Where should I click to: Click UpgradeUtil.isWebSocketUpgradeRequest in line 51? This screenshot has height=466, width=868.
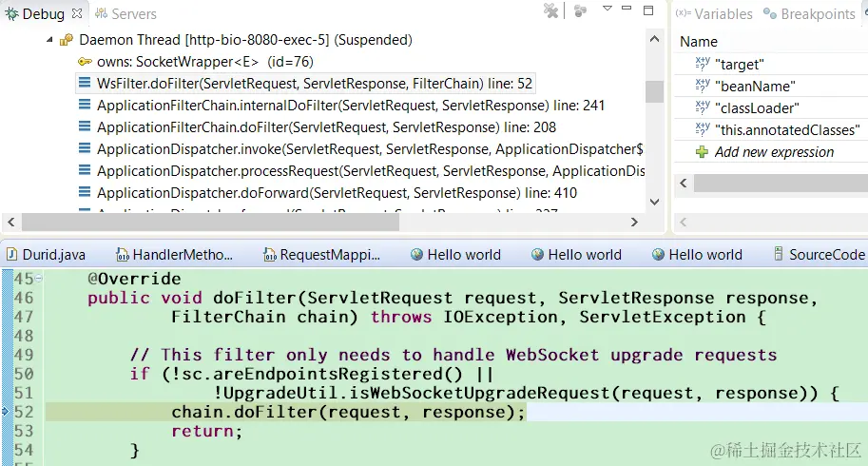[x=415, y=394]
